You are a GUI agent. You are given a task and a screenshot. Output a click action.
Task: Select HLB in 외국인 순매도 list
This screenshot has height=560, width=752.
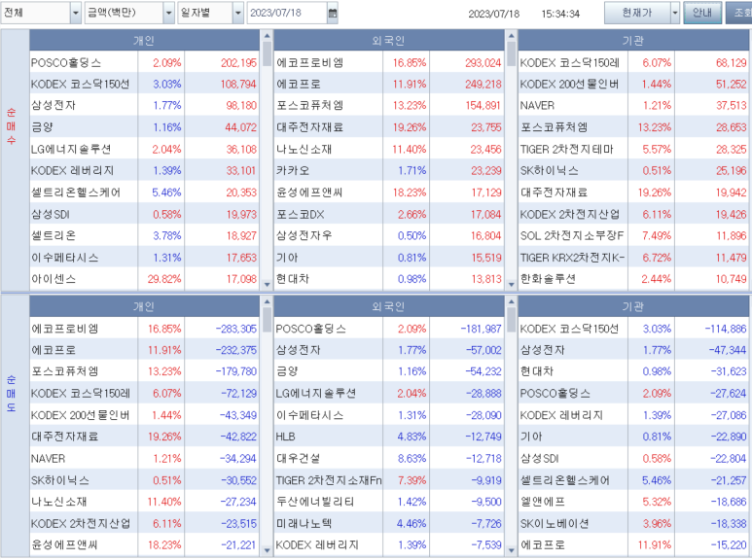point(285,437)
